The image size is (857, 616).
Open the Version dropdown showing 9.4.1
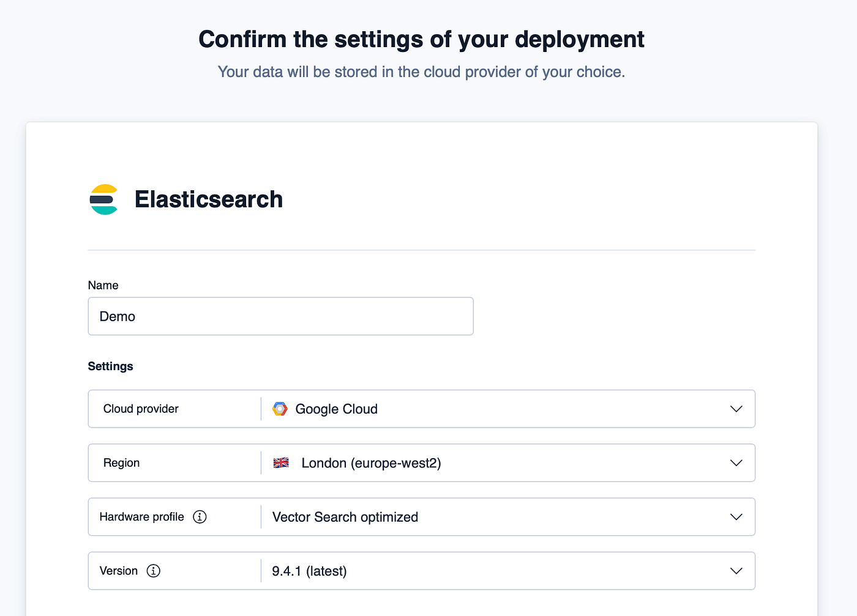click(x=422, y=571)
